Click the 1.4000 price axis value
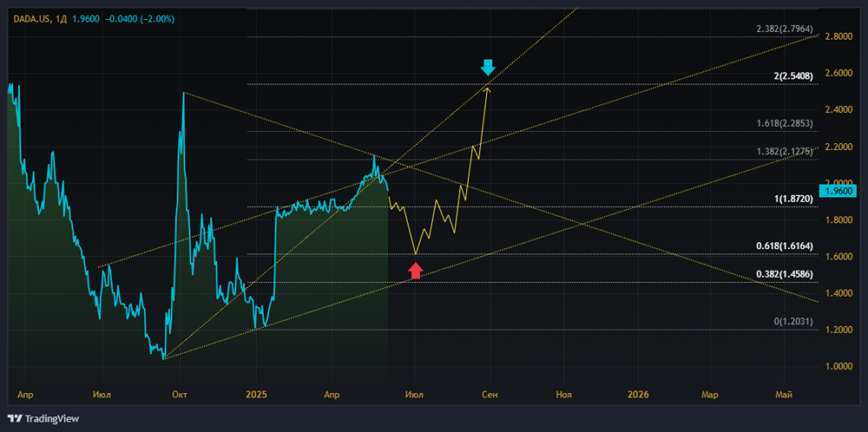Viewport: 868px width, 432px height. pos(838,293)
